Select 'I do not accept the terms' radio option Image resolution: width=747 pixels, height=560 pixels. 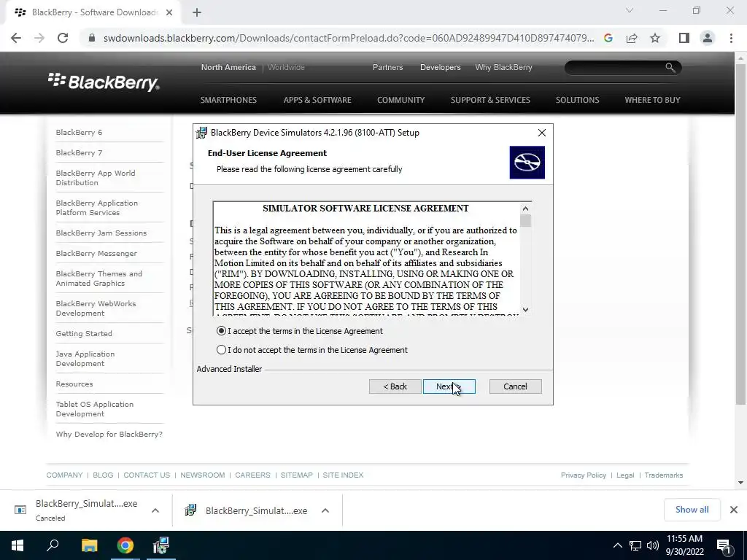(x=221, y=350)
